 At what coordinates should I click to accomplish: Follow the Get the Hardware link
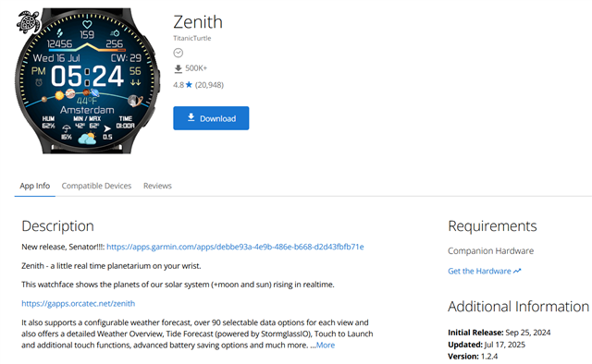479,271
